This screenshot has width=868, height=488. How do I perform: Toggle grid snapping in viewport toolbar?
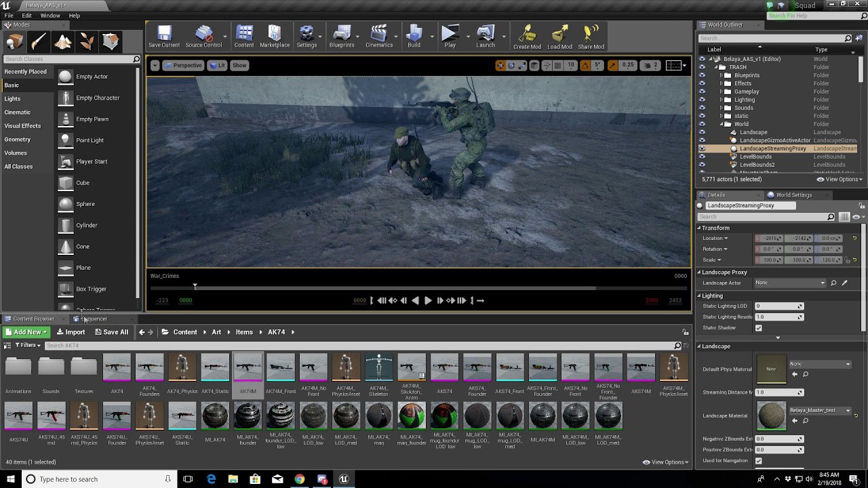(x=557, y=66)
